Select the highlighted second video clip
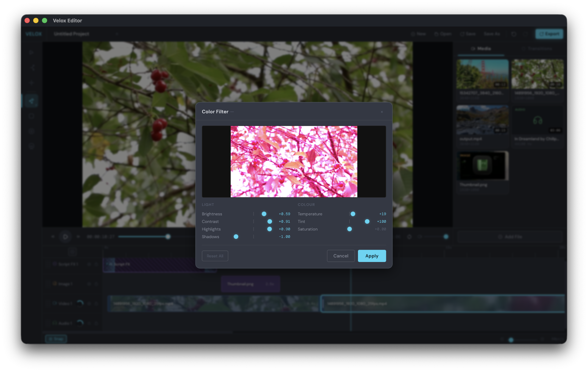Image resolution: width=588 pixels, height=372 pixels. coord(443,304)
